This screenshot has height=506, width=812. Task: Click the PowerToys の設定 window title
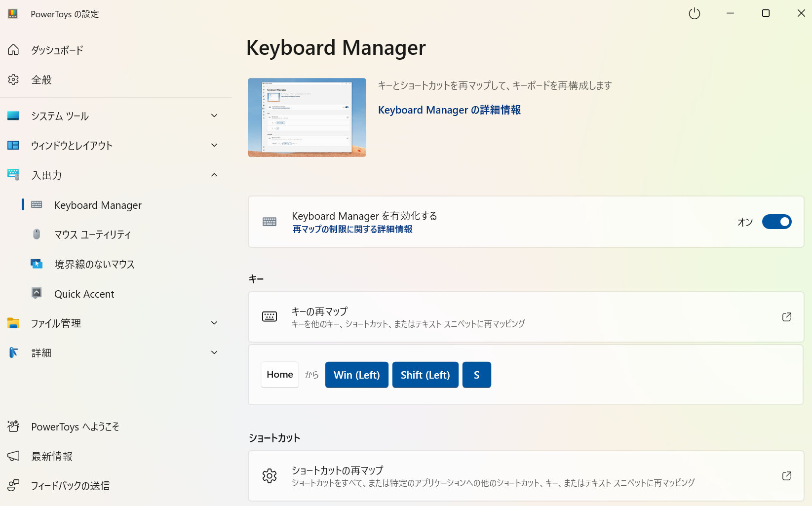(65, 14)
